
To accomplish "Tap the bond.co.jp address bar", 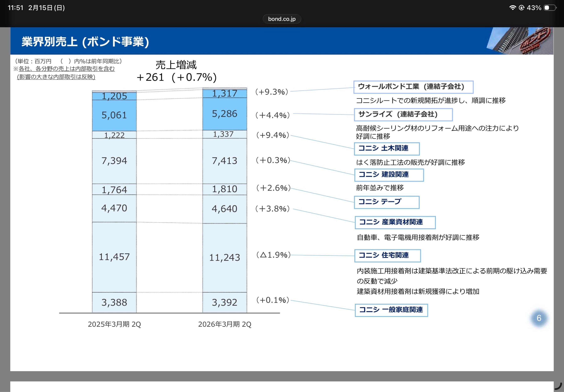I will tap(282, 19).
